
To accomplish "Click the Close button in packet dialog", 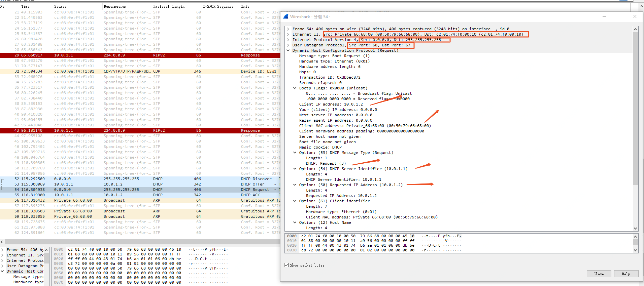I will pyautogui.click(x=599, y=274).
